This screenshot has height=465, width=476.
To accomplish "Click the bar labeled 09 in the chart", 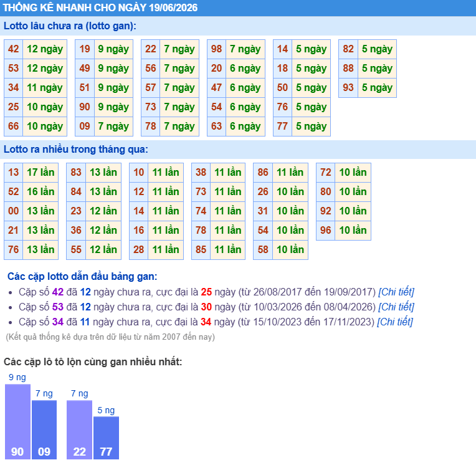I will (44, 429).
